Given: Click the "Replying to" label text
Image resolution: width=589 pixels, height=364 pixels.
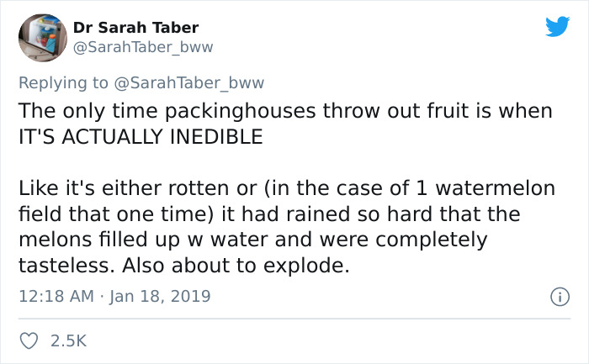Looking at the screenshot, I should (x=63, y=82).
